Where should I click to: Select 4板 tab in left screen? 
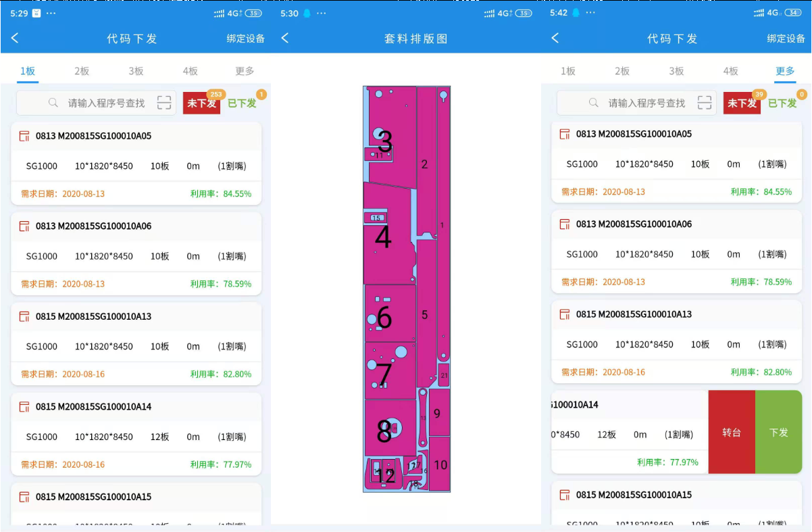tap(190, 71)
